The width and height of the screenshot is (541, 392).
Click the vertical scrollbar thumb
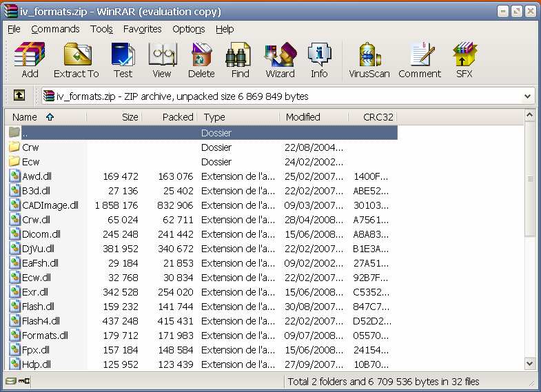click(x=530, y=178)
